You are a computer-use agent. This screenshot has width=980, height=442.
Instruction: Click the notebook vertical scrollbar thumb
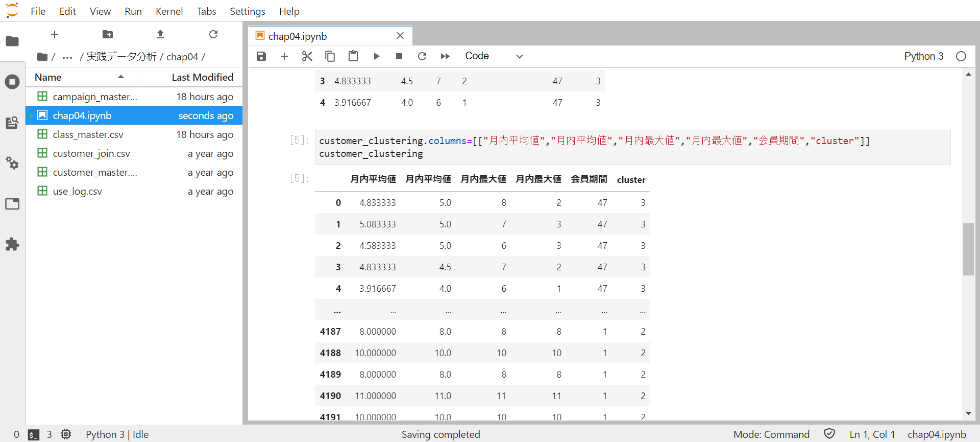[968, 249]
